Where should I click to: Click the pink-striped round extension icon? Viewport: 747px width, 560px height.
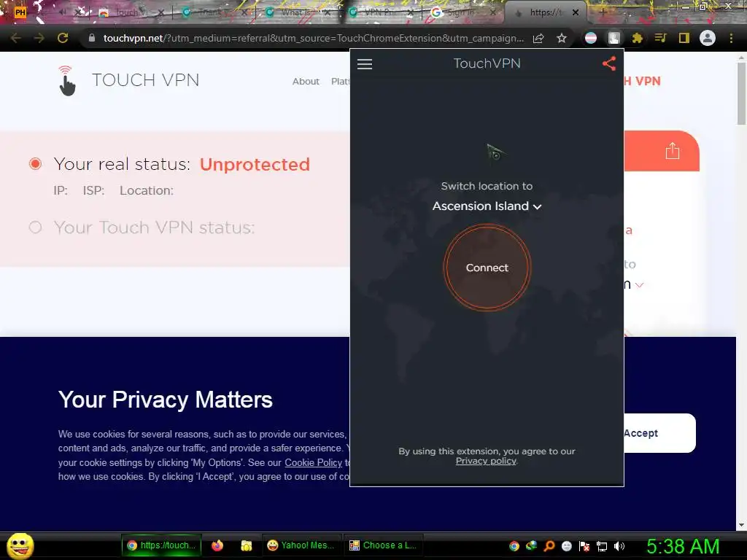click(x=591, y=38)
